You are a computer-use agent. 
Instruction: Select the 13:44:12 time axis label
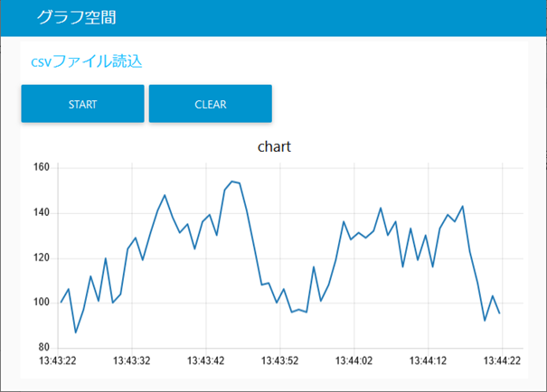click(x=428, y=360)
